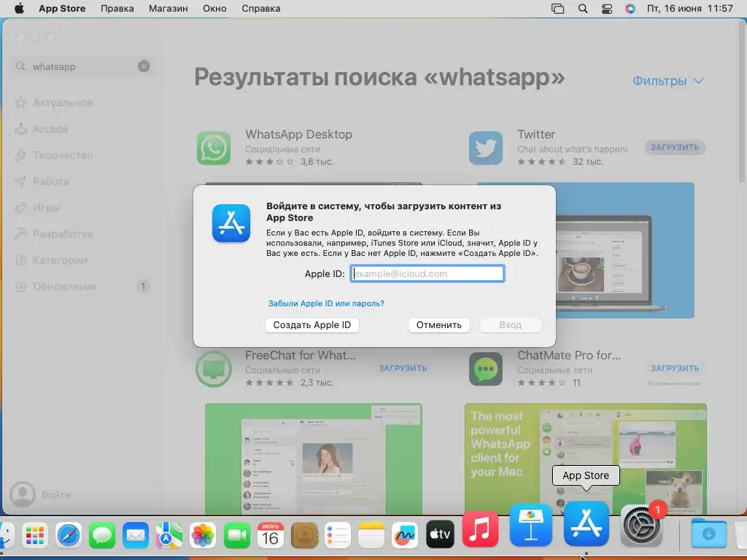Open Игры section in sidebar
Viewport: 747px width, 560px height.
point(37,208)
